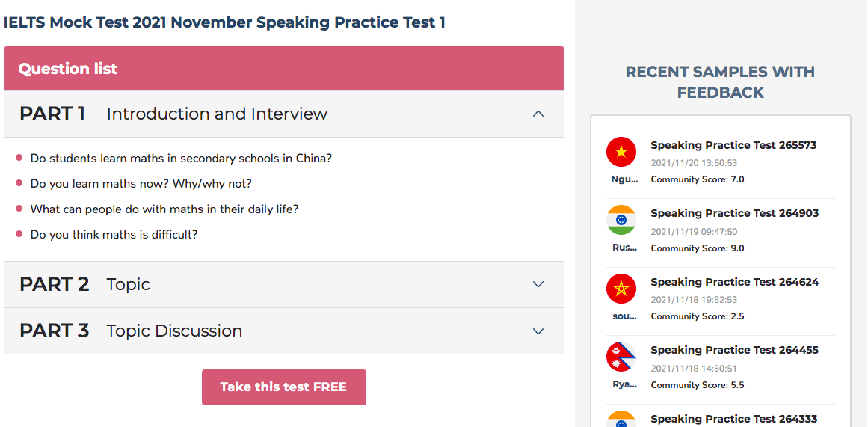Open Speaking Practice Test 264333 link

[x=733, y=419]
